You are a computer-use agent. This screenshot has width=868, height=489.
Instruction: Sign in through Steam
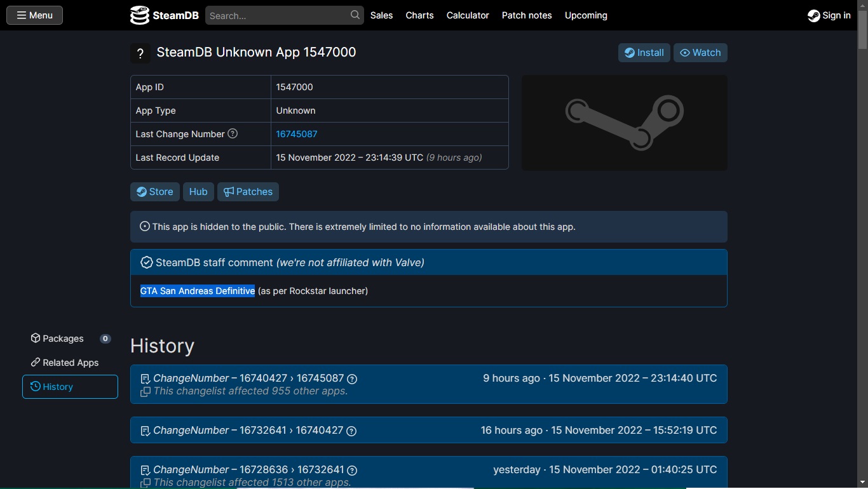829,15
